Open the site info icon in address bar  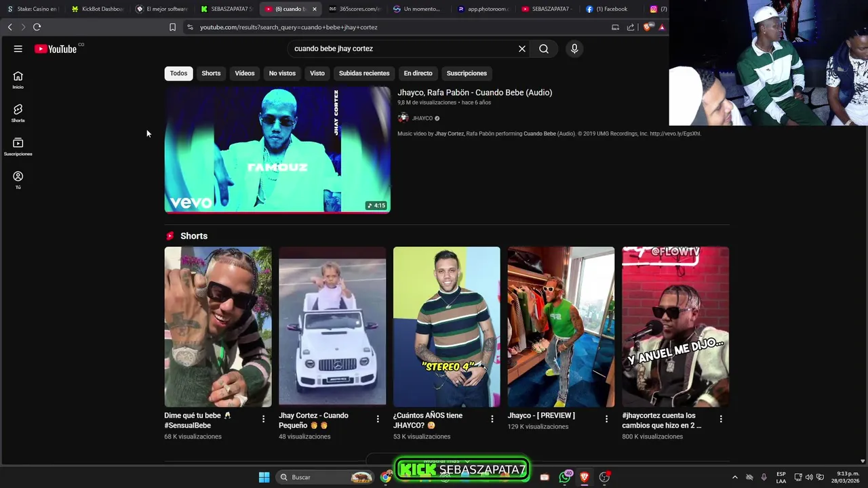190,27
